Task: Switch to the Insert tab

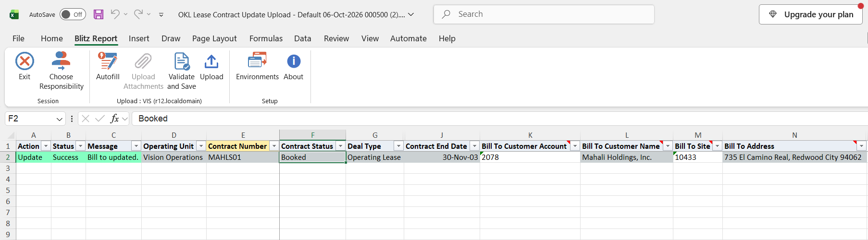Action: coord(139,38)
